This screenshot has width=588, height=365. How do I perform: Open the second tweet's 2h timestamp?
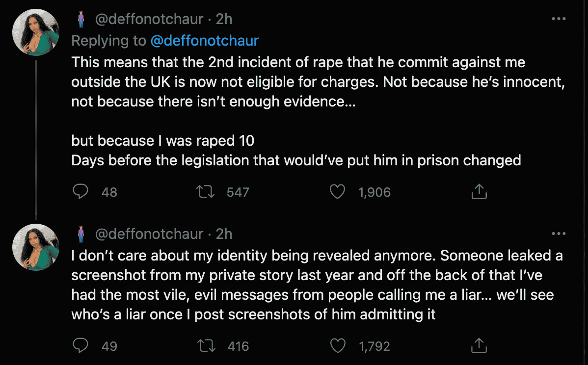point(224,234)
